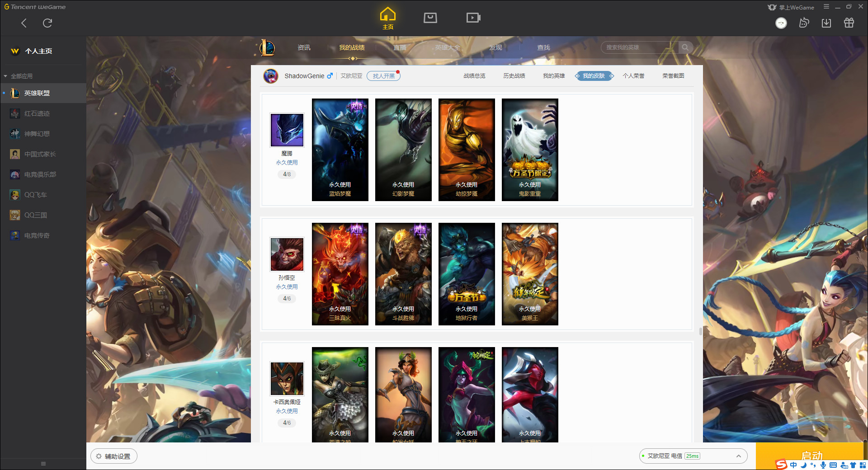Focus the 搜索我的英雄 search field
The image size is (868, 470).
click(x=640, y=47)
